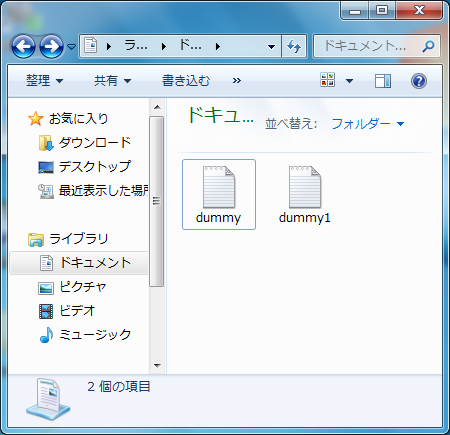450x435 pixels.
Task: Expand the first address bar breadcrumb arrow
Action: [109, 46]
